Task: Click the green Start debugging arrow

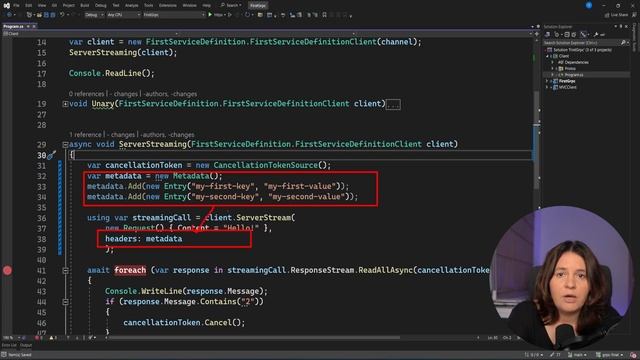Action: [x=210, y=15]
